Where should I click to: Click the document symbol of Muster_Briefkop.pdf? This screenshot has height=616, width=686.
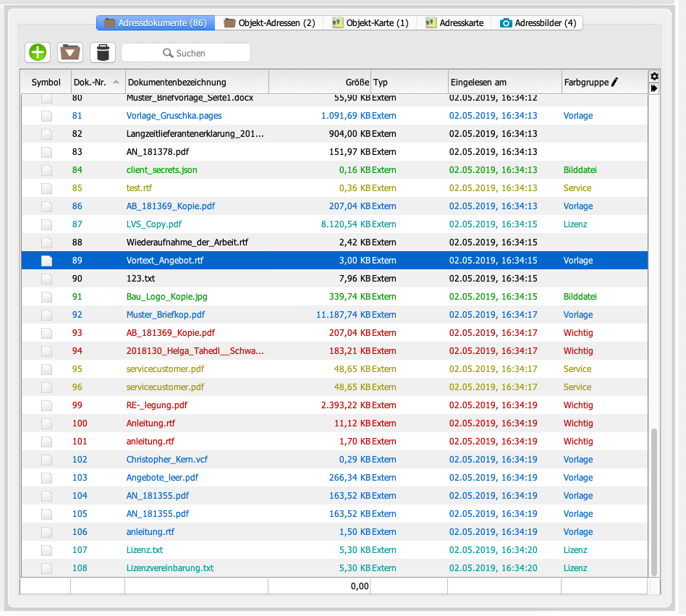click(x=46, y=315)
